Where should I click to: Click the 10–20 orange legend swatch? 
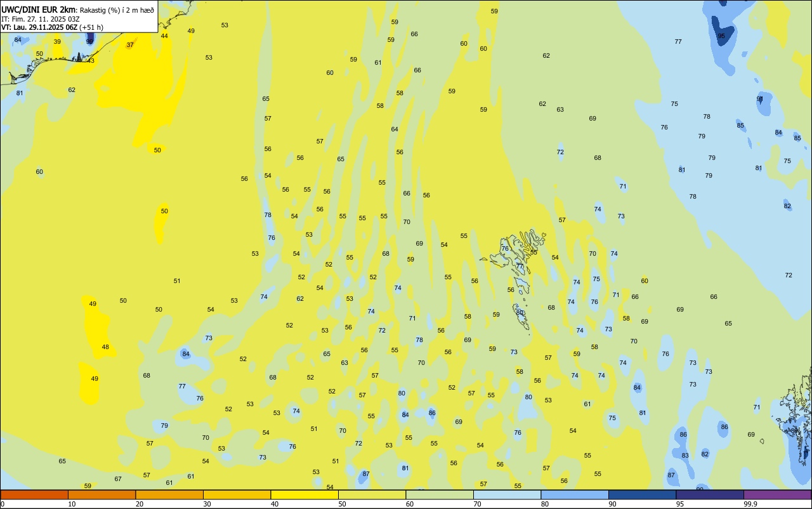(x=101, y=494)
